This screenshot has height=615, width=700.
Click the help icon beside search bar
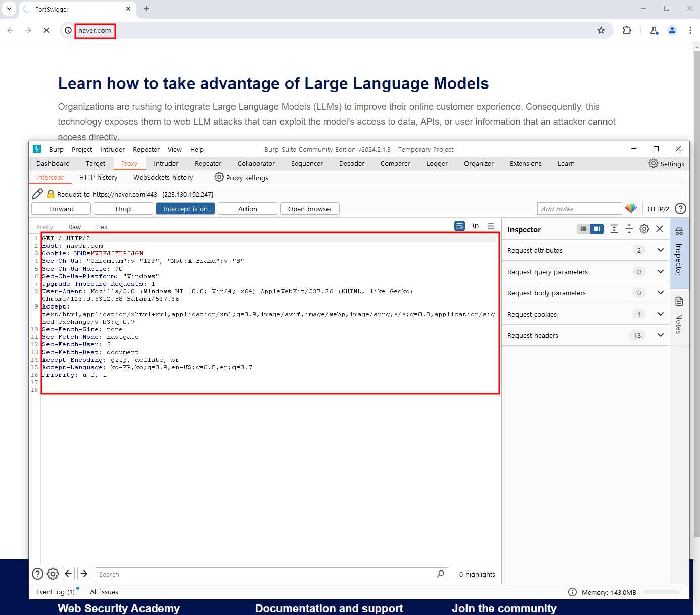coord(37,574)
